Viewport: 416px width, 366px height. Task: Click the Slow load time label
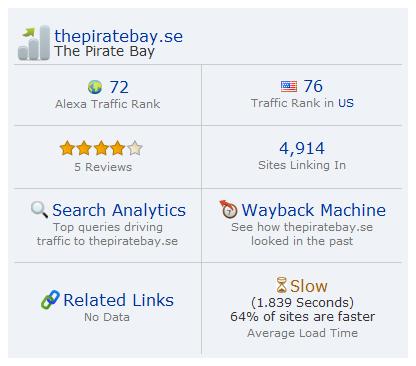tap(309, 286)
